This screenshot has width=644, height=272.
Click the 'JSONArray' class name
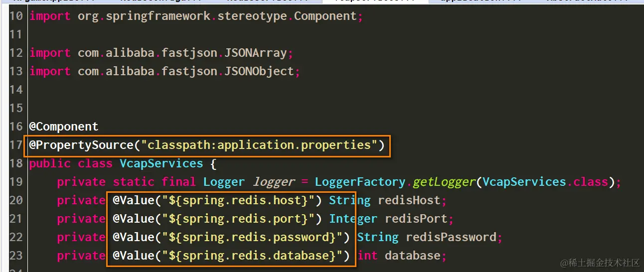(x=256, y=53)
